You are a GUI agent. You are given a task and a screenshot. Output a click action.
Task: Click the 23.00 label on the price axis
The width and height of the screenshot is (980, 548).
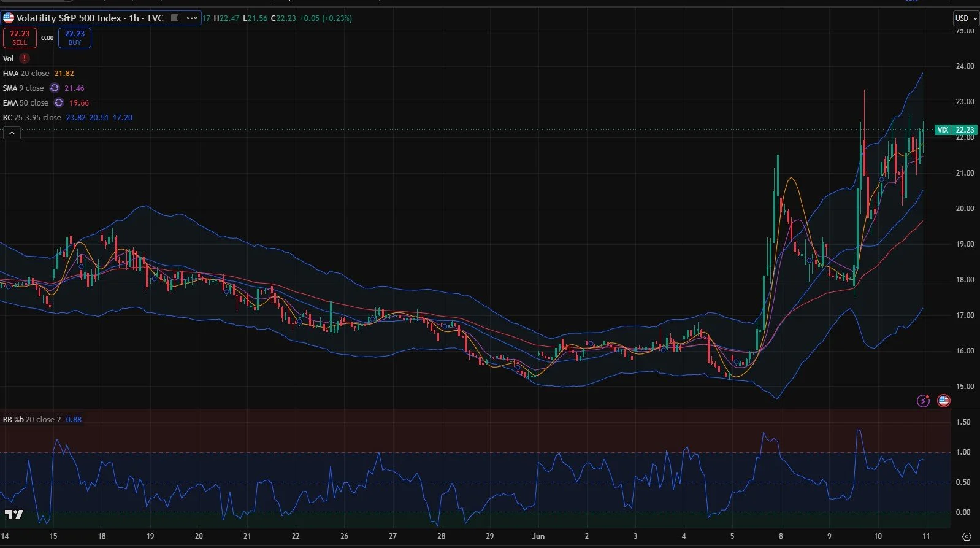click(x=965, y=102)
